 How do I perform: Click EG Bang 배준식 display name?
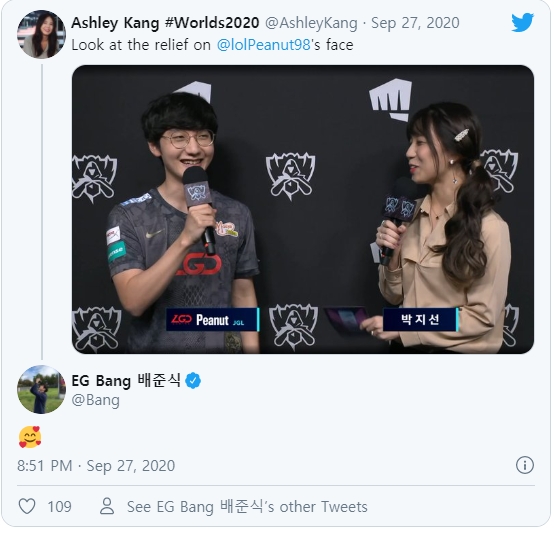[x=126, y=381]
